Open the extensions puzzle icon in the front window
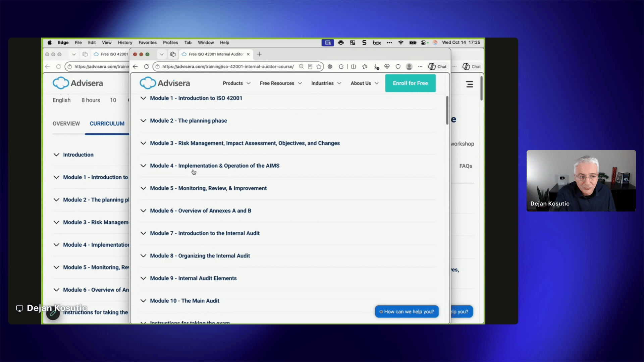Screen dimensions: 644x362 coord(341,67)
